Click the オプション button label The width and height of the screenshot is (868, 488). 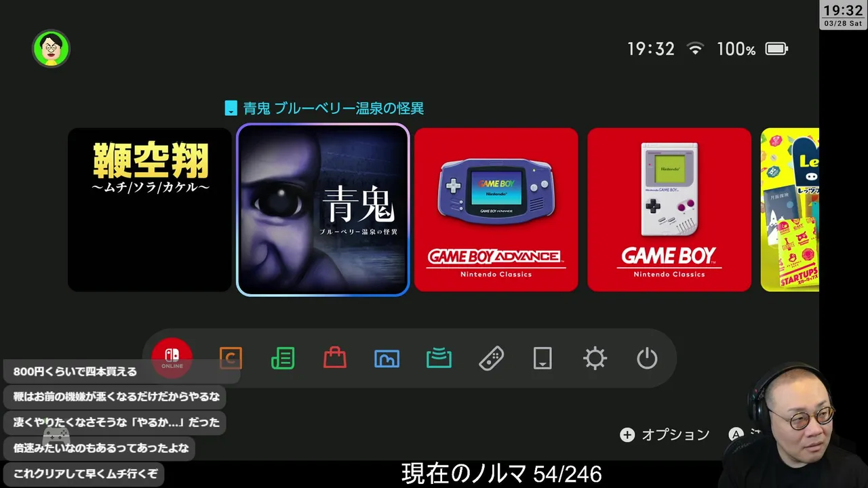coord(675,435)
